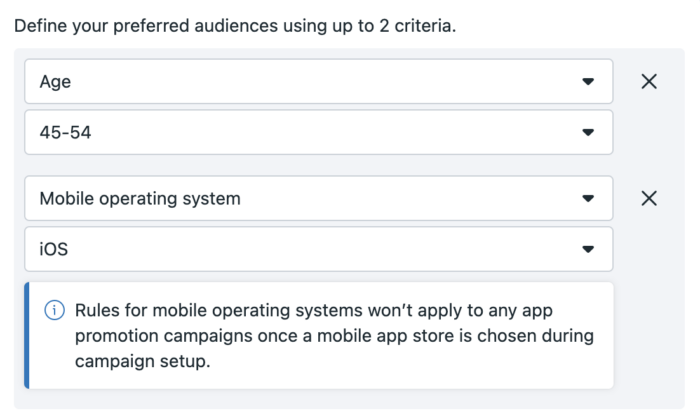Screen dimensions: 700x418
Task: Click the 'Mobile operating system' label text
Action: [140, 199]
